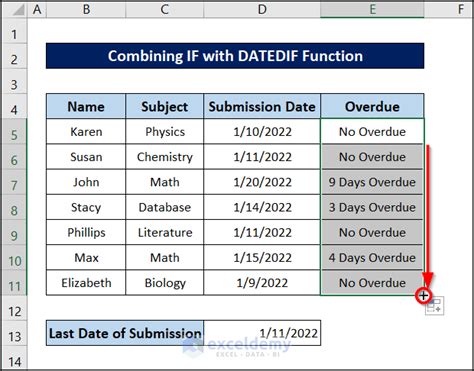Select column B header
Screen dimensions: 474x371
[86, 9]
